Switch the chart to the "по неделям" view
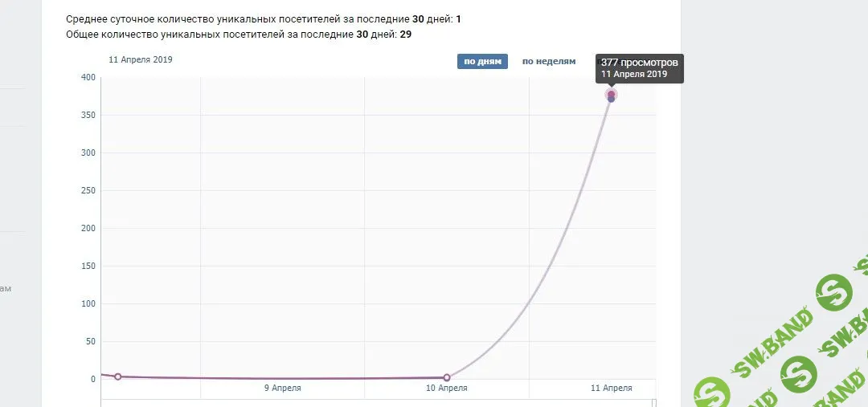Viewport: 868px width, 407px height. tap(549, 62)
